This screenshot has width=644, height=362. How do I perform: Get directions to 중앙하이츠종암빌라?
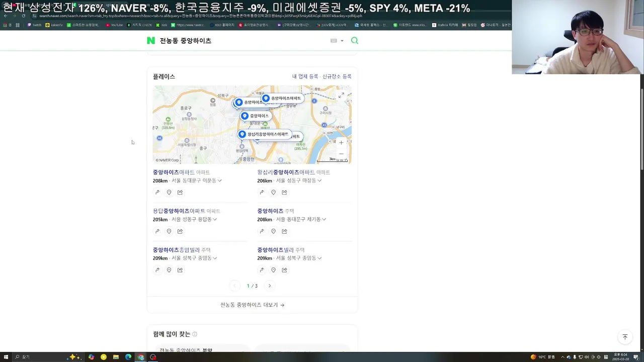pyautogui.click(x=157, y=270)
